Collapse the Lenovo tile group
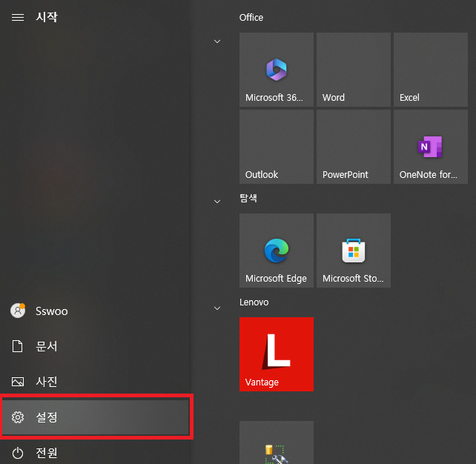Viewport: 476px width, 464px height. tap(217, 308)
